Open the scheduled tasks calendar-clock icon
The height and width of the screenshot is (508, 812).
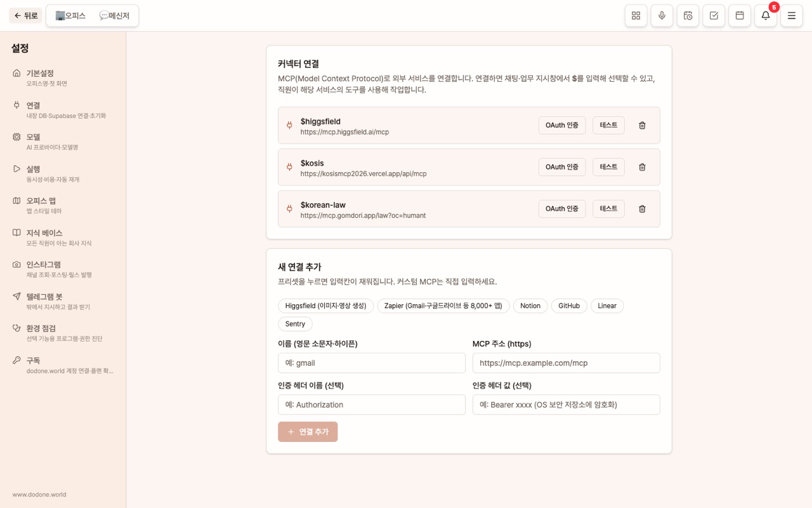pos(688,16)
